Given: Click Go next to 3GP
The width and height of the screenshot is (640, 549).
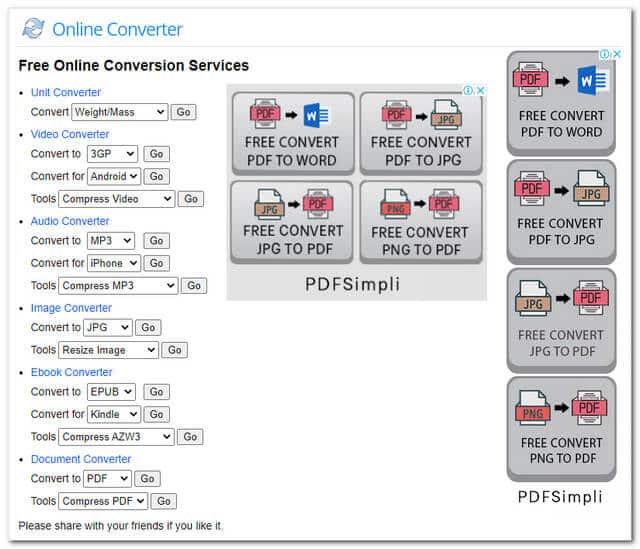Looking at the screenshot, I should coord(156,154).
